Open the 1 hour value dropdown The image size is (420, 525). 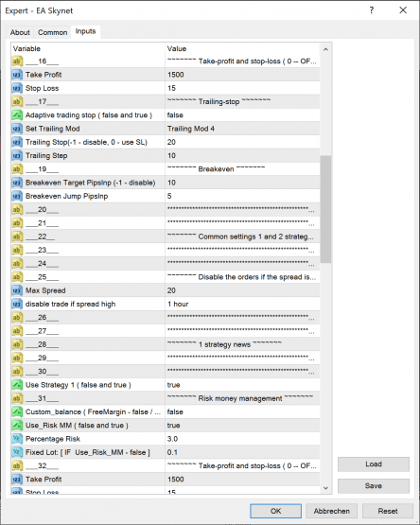click(x=242, y=304)
